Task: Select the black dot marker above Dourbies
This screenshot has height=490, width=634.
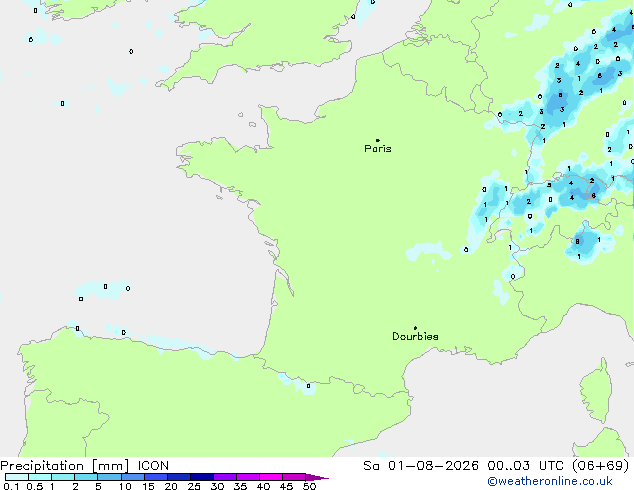Action: pos(415,328)
